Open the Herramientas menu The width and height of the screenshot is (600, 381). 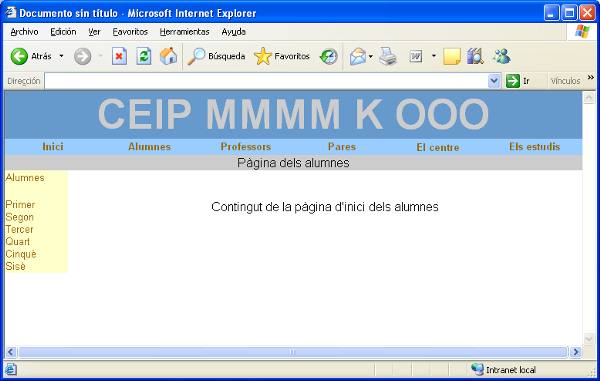184,32
